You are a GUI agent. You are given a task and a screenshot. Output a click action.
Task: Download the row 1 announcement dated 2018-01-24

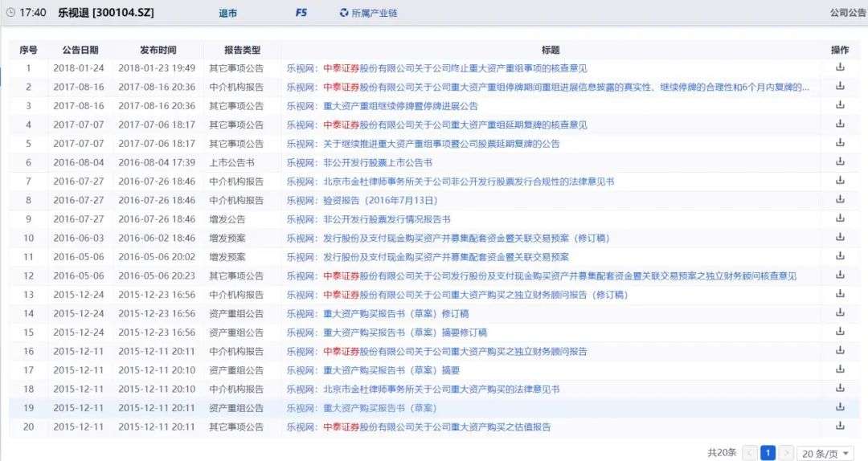click(x=840, y=67)
